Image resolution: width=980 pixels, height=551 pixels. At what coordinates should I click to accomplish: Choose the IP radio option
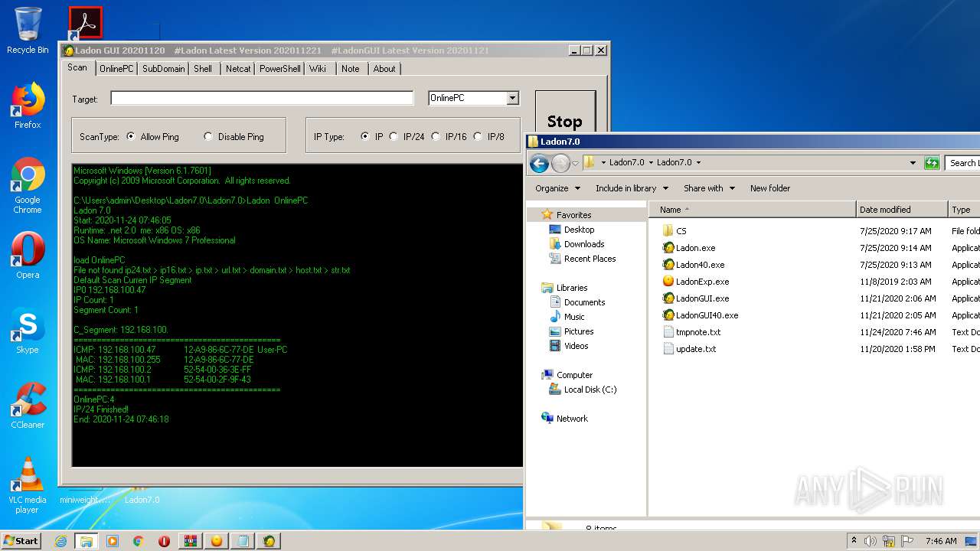[x=365, y=136]
